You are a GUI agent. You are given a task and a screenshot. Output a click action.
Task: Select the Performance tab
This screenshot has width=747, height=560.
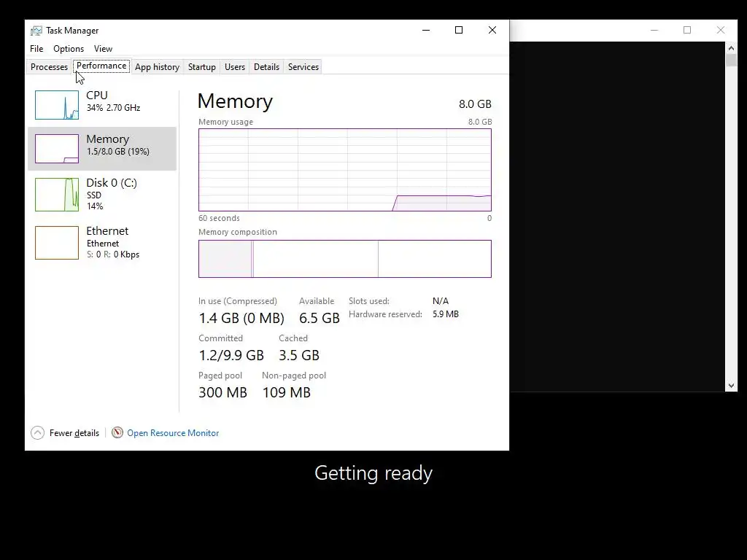tap(101, 66)
